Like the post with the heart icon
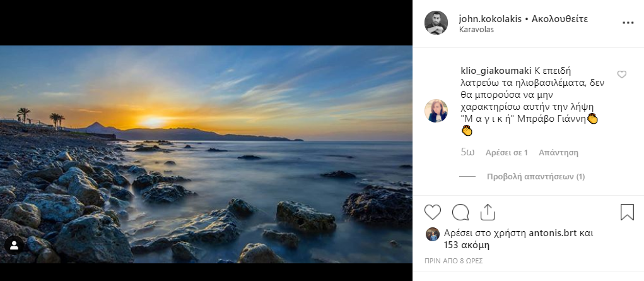The image size is (644, 281). point(433,212)
